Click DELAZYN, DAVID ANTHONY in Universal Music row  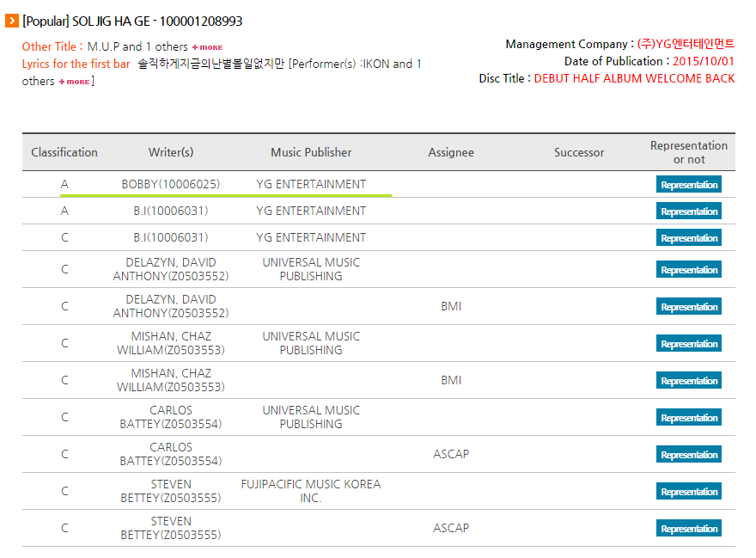tap(171, 269)
